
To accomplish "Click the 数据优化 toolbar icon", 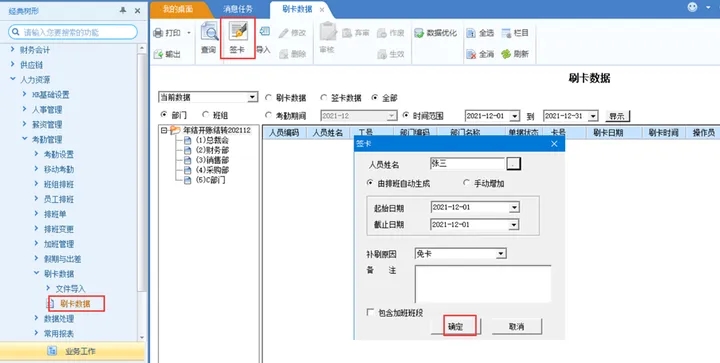I will coord(419,33).
